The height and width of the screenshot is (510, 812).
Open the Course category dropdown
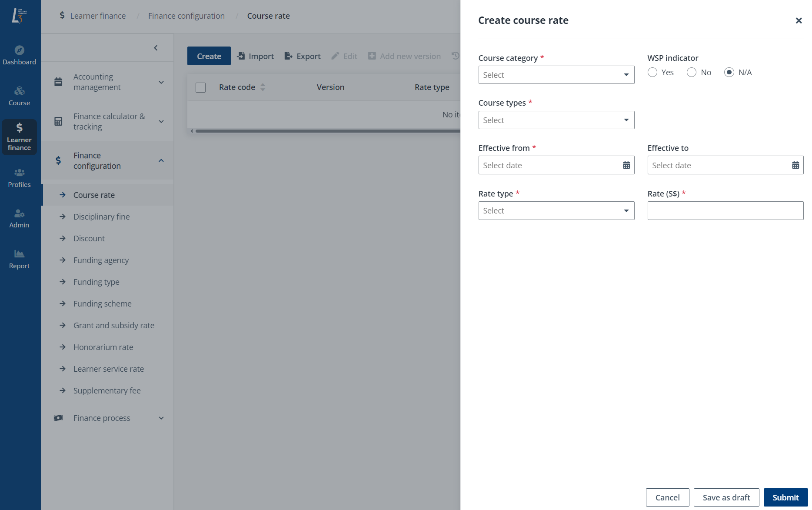[x=556, y=75]
